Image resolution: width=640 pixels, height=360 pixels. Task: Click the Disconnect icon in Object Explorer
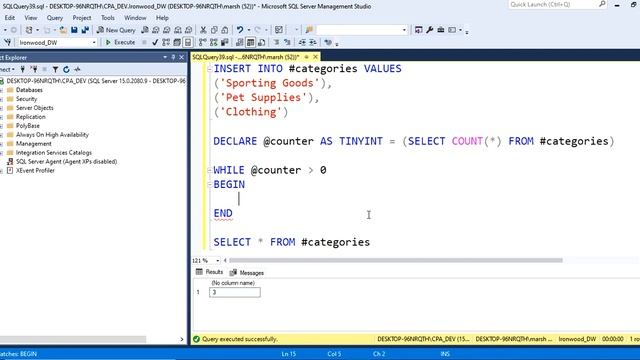(x=34, y=69)
